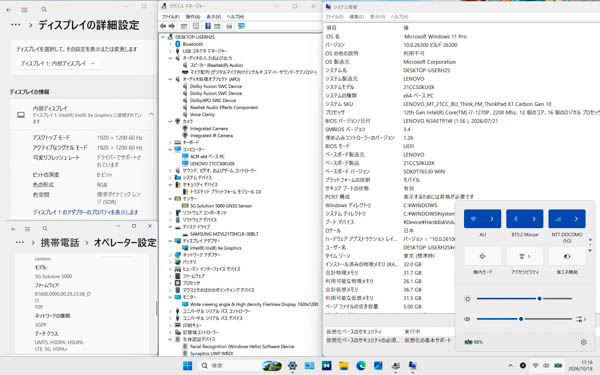
Task: Open 表示(V) menu in Device Manager
Action: [x=214, y=17]
